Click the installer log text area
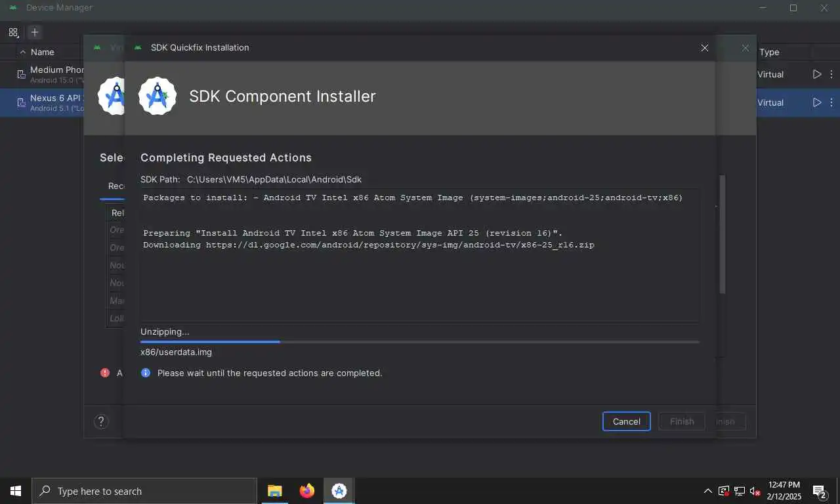 [x=419, y=255]
